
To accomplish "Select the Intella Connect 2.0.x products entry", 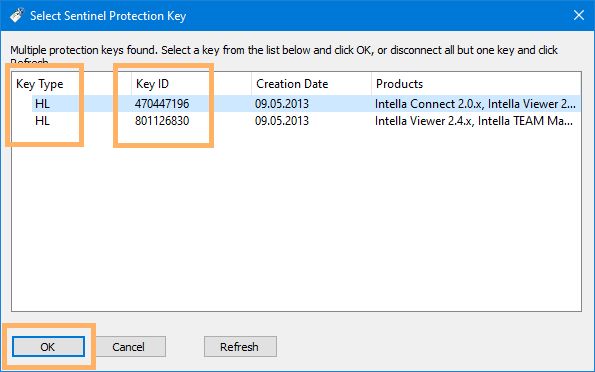I will click(475, 104).
